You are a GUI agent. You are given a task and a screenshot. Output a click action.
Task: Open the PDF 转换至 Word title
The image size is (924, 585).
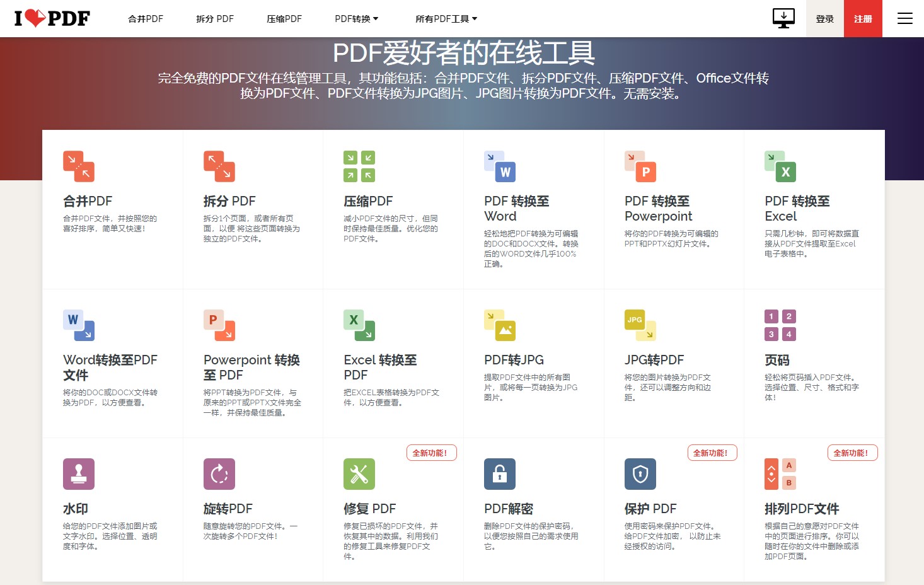[x=517, y=209]
